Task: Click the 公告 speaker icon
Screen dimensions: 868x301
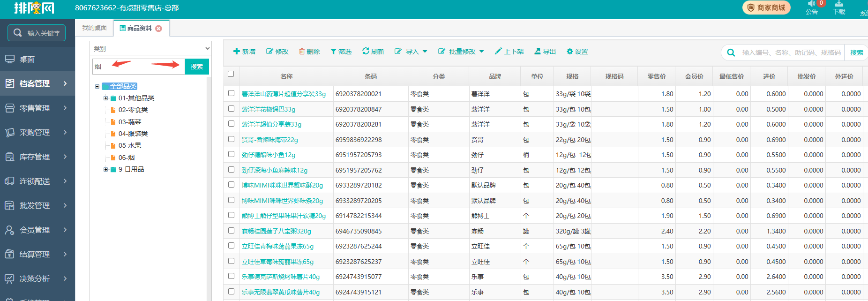Action: pos(811,4)
